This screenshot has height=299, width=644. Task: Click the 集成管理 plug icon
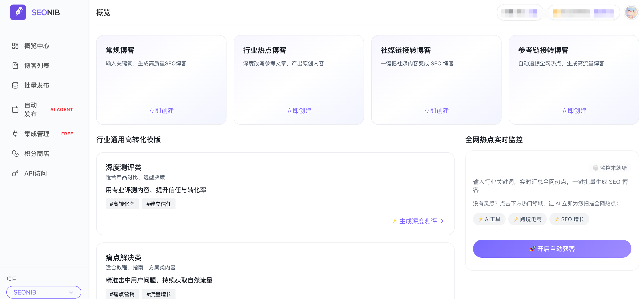[15, 134]
